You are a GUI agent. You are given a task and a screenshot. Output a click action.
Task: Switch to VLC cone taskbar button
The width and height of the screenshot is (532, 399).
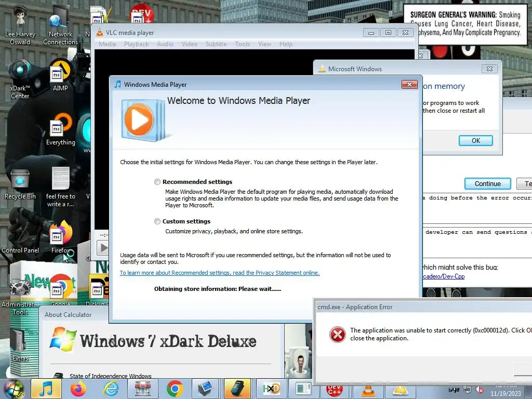(x=368, y=392)
